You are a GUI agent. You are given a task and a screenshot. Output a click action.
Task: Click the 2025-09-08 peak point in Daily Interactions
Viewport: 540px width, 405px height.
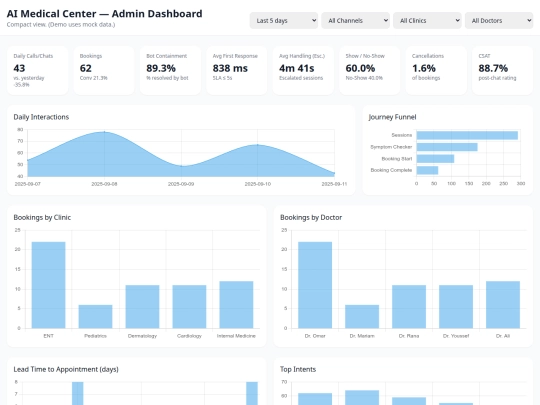click(104, 132)
